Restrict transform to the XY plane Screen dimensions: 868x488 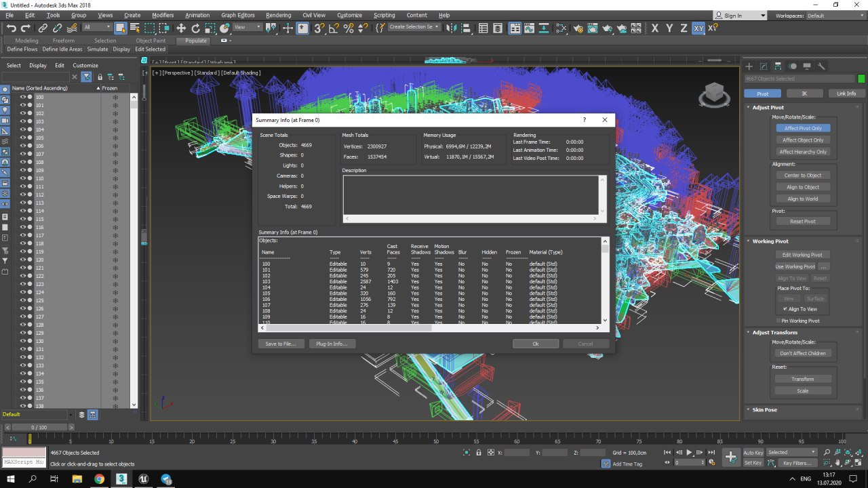698,28
